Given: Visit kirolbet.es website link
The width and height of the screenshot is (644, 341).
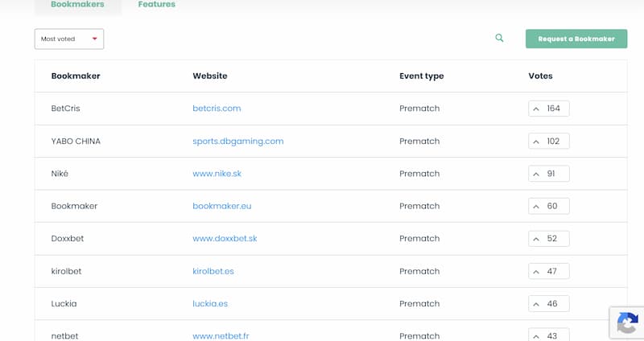Looking at the screenshot, I should (x=213, y=271).
